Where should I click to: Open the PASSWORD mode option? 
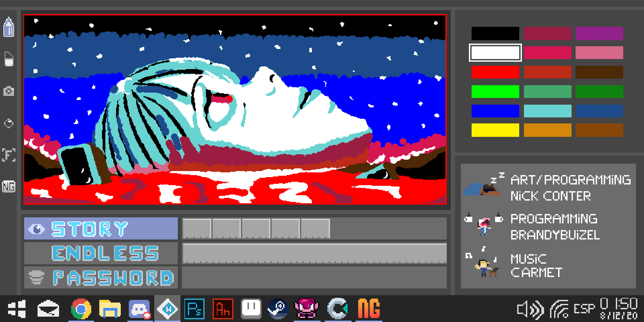click(x=101, y=277)
